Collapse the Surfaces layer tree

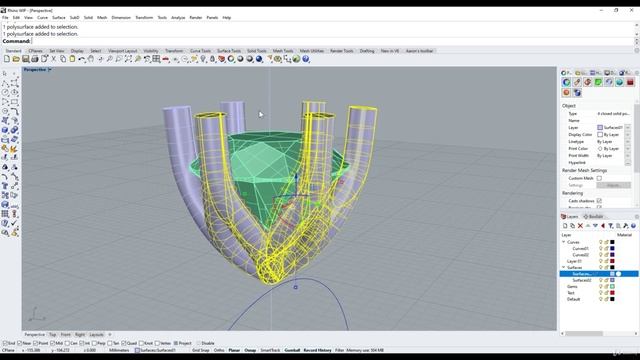click(x=564, y=267)
